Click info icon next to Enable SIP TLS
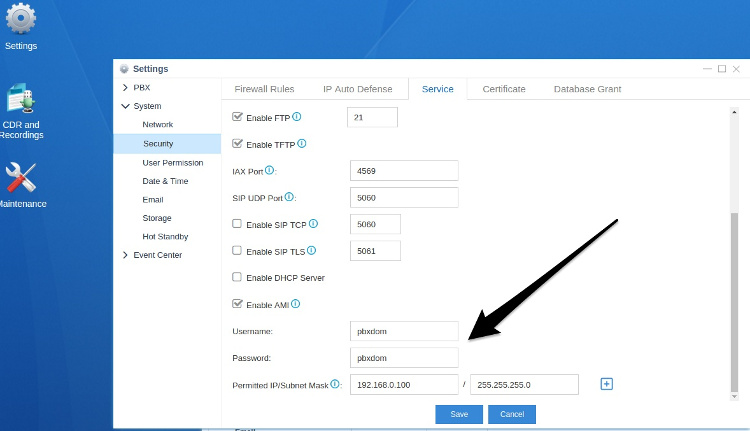Viewport: 750px width, 431px height. (312, 250)
